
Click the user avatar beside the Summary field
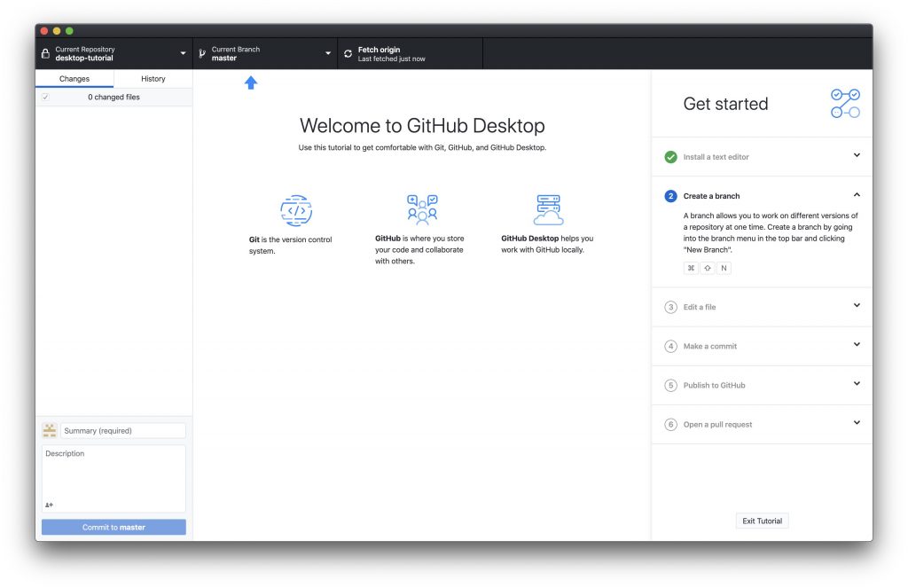click(50, 430)
